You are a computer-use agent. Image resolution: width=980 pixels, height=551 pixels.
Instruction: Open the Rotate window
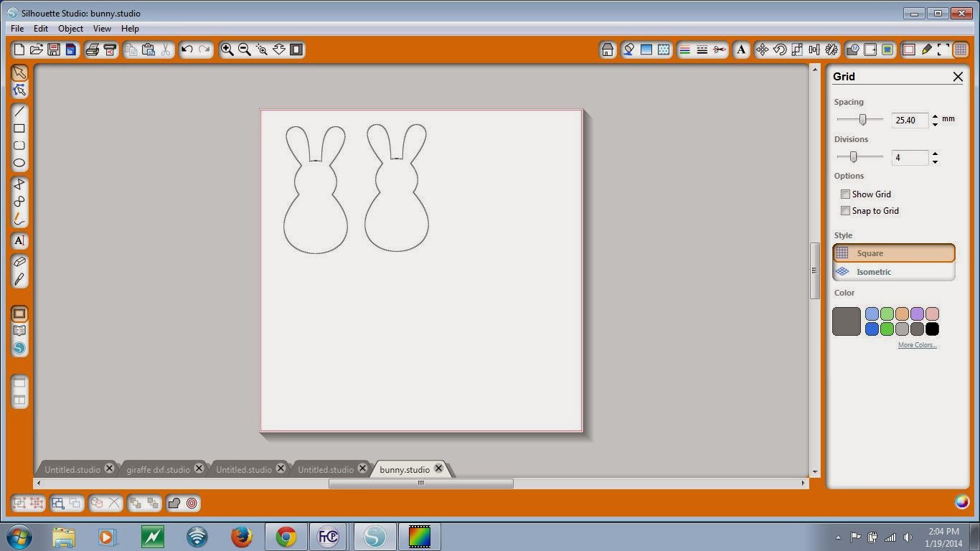click(780, 50)
